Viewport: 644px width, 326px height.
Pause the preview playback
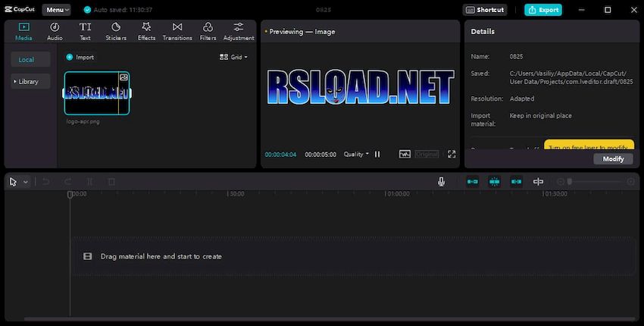pyautogui.click(x=377, y=154)
